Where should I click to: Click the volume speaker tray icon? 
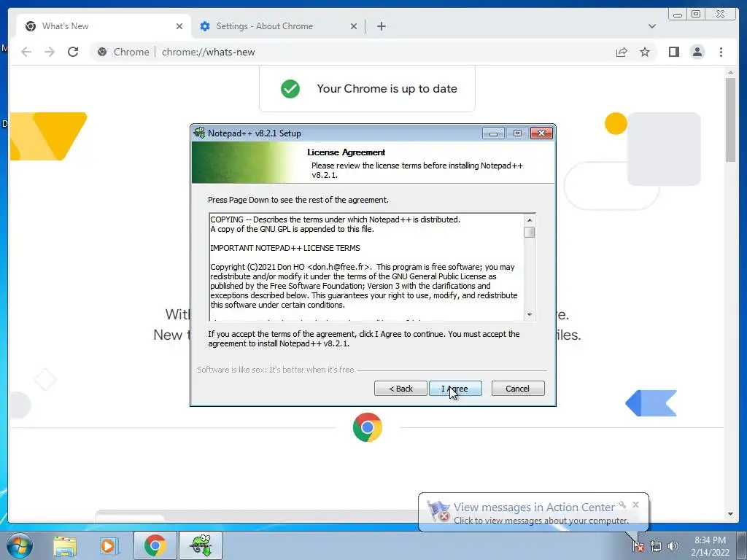[673, 546]
